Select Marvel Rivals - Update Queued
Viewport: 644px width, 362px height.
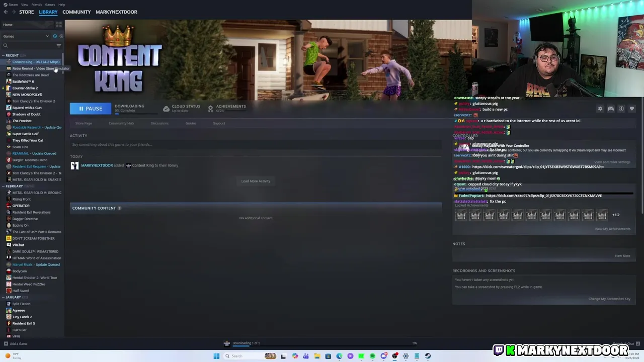[36, 264]
